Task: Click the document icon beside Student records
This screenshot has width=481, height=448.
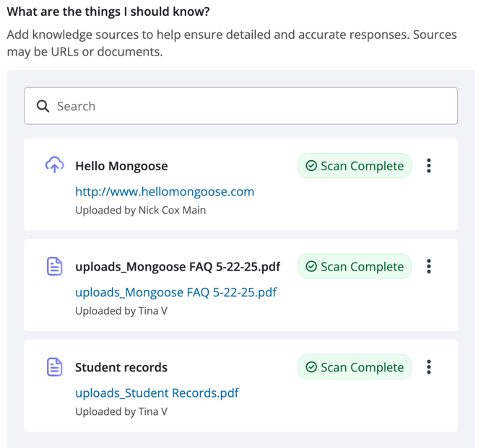Action: coord(55,366)
